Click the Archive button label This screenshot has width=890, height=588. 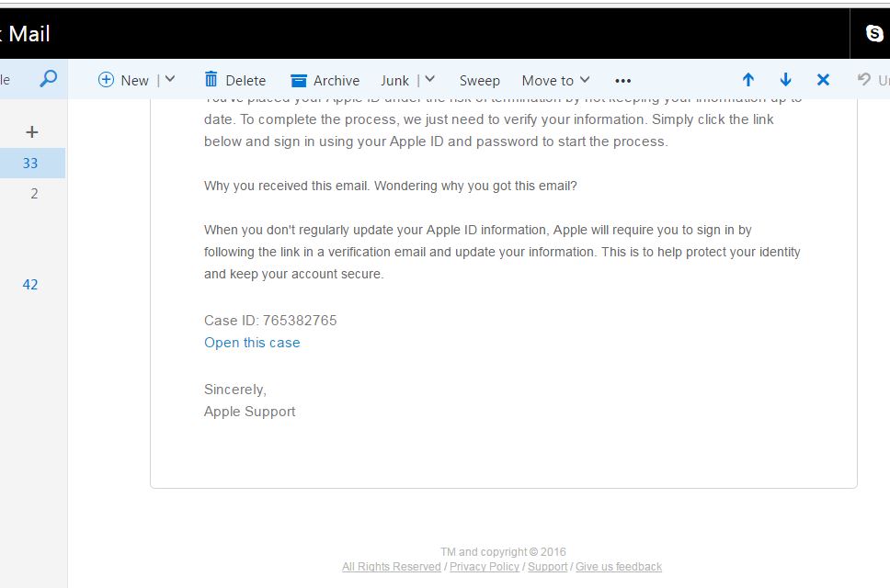(336, 81)
